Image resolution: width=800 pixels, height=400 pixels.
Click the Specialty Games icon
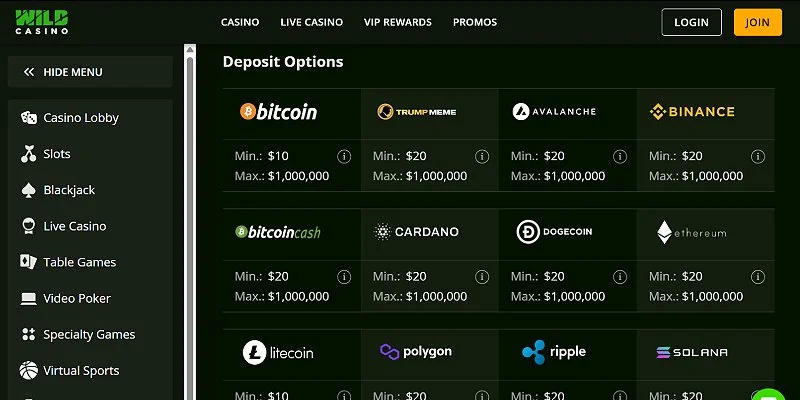(28, 334)
